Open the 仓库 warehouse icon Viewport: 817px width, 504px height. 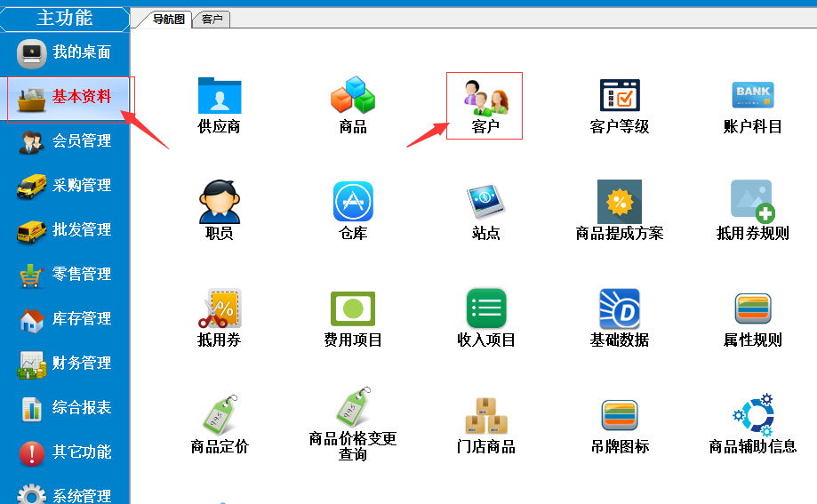pyautogui.click(x=353, y=202)
